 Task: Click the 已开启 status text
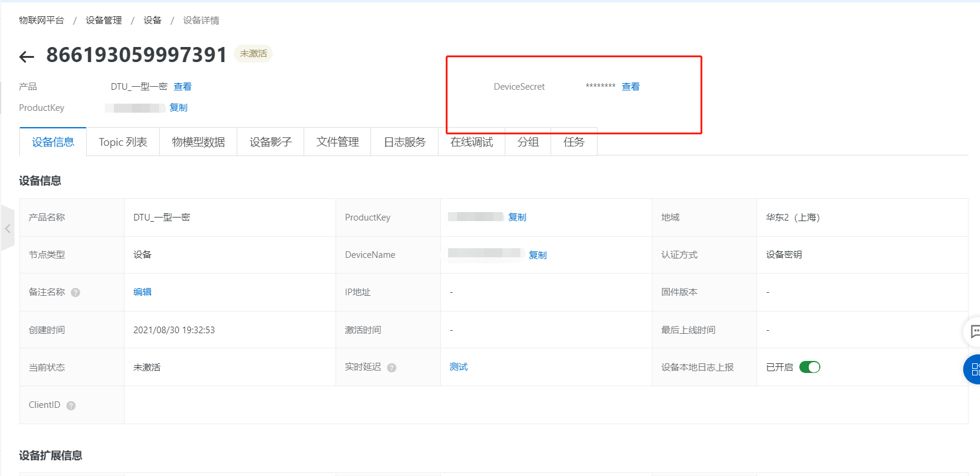coord(779,368)
